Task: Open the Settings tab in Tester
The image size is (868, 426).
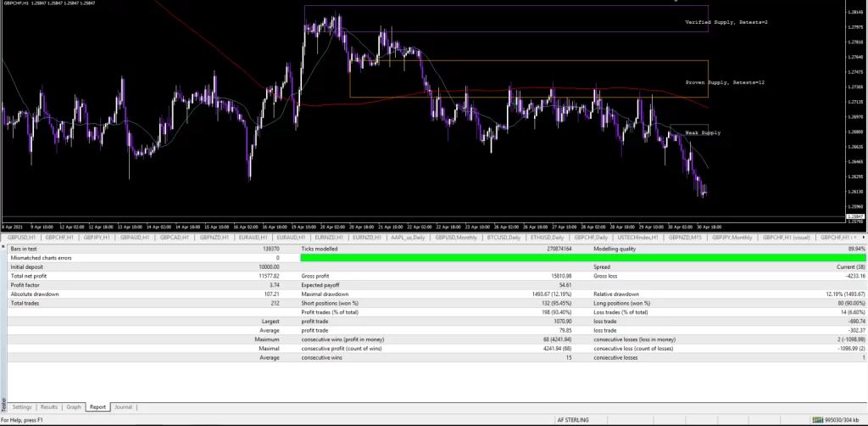Action: point(22,407)
